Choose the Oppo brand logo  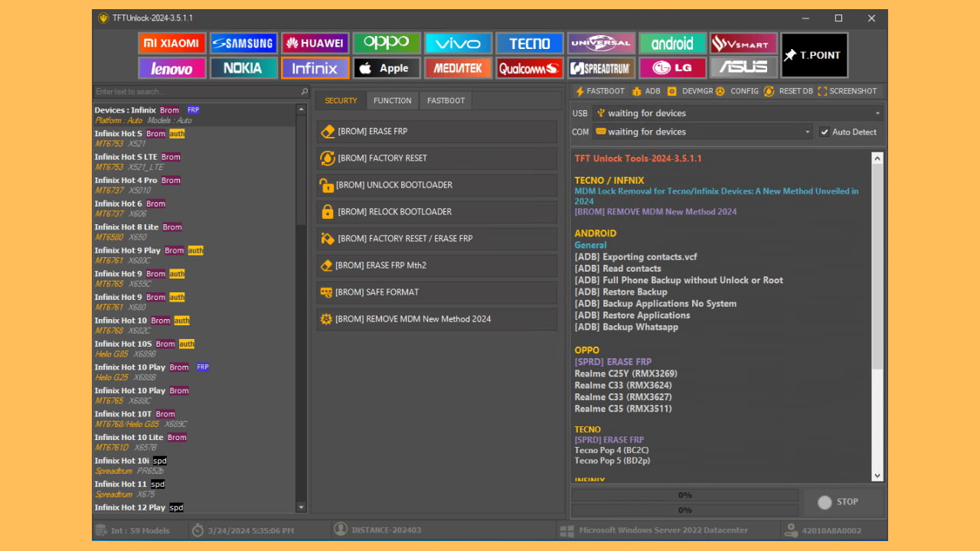pyautogui.click(x=387, y=44)
